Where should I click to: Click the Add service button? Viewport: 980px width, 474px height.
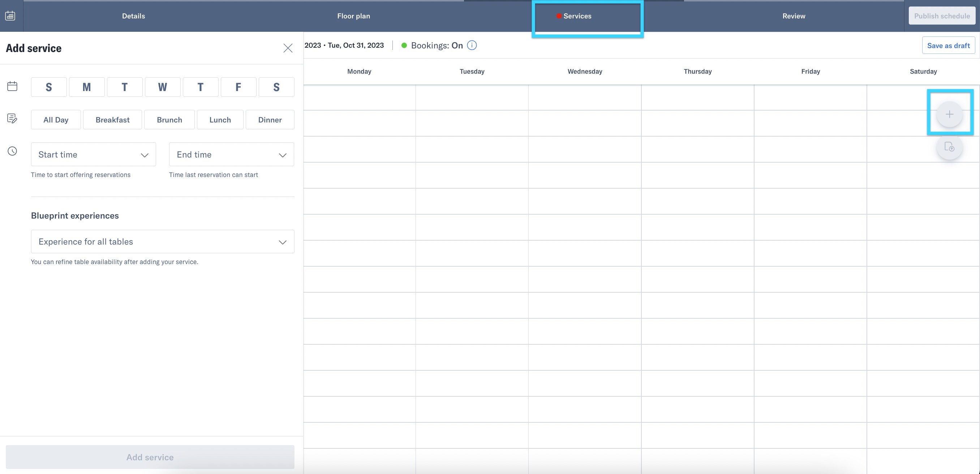coord(150,457)
